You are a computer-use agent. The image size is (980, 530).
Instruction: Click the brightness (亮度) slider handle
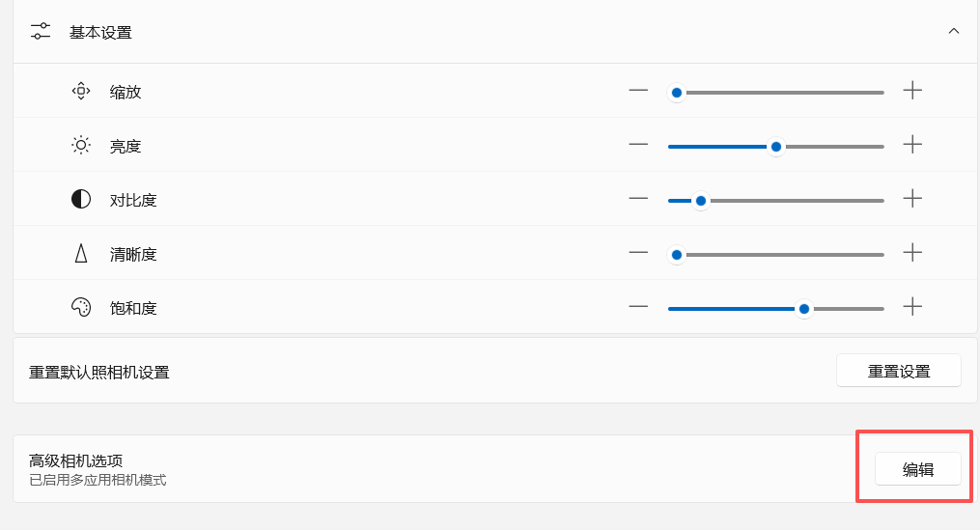click(x=776, y=147)
